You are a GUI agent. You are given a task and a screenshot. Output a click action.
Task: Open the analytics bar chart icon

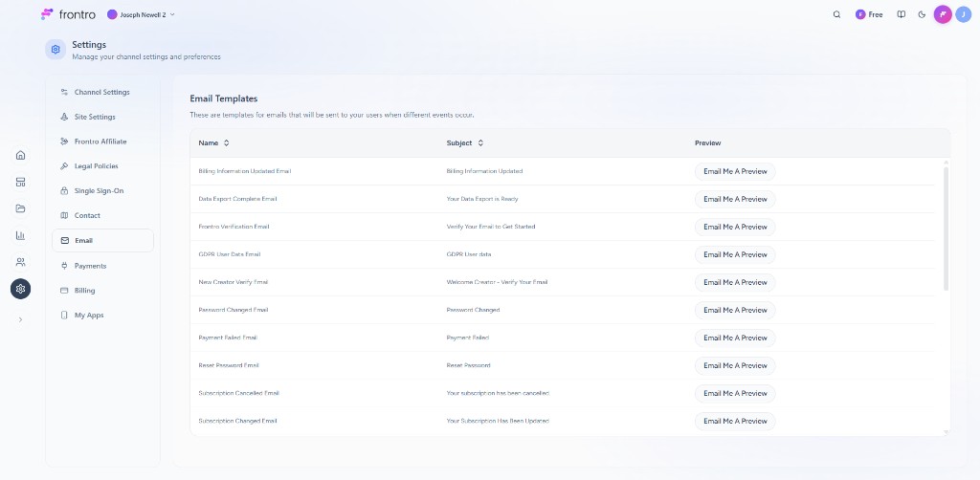click(20, 235)
